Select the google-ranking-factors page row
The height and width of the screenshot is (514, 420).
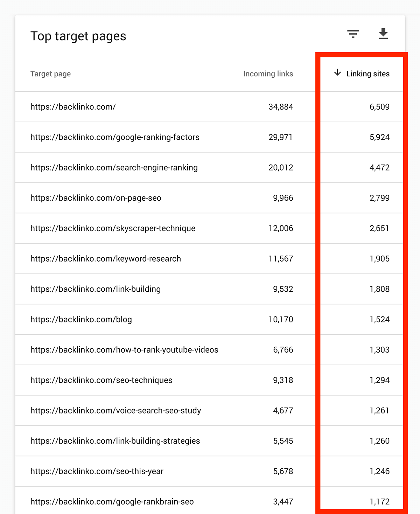(x=210, y=137)
